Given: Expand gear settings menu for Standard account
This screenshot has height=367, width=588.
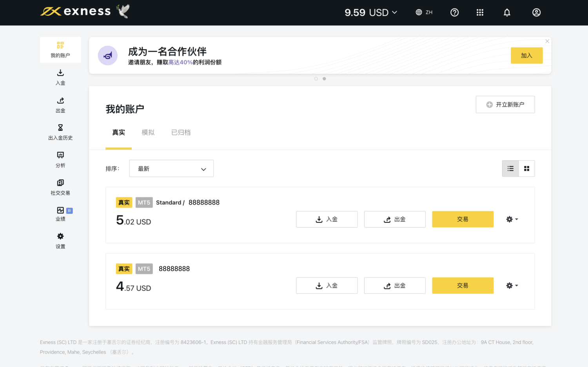Looking at the screenshot, I should pos(512,219).
